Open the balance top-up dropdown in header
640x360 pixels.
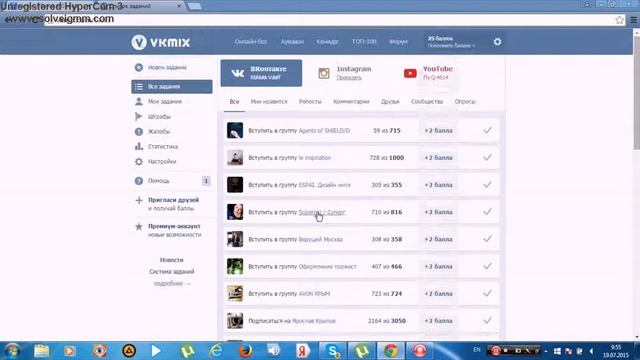click(x=451, y=46)
